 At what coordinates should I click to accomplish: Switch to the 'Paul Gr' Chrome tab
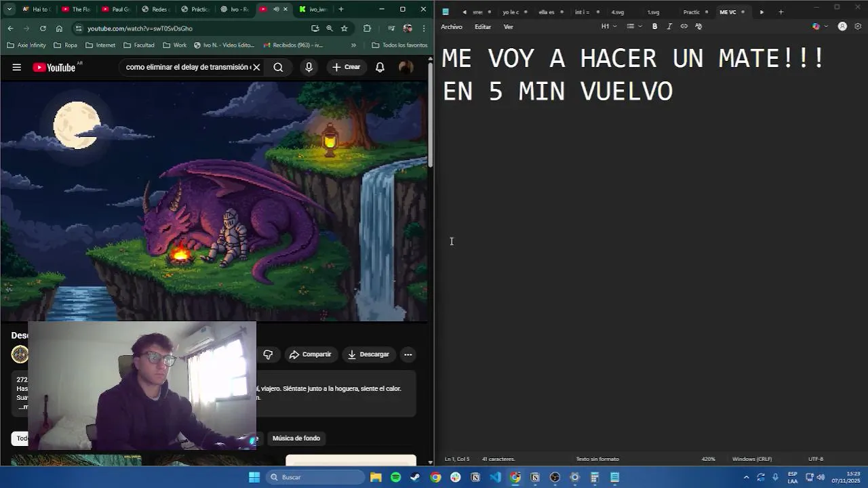116,9
